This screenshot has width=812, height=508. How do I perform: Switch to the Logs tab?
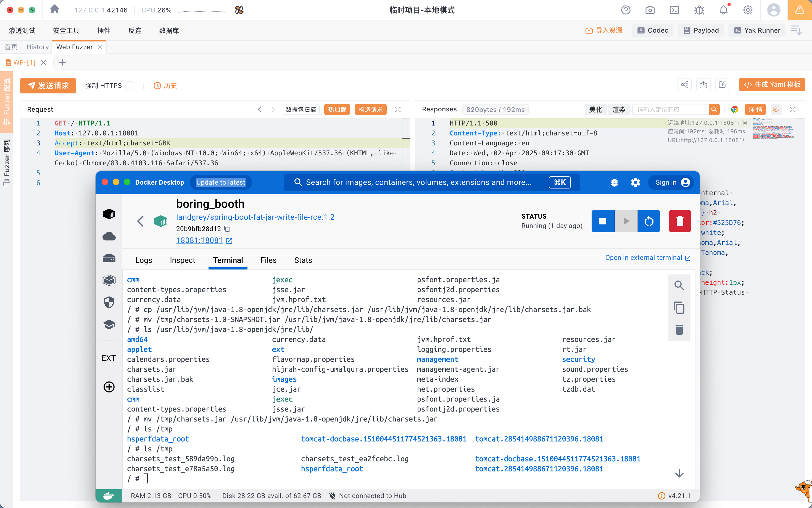(143, 260)
